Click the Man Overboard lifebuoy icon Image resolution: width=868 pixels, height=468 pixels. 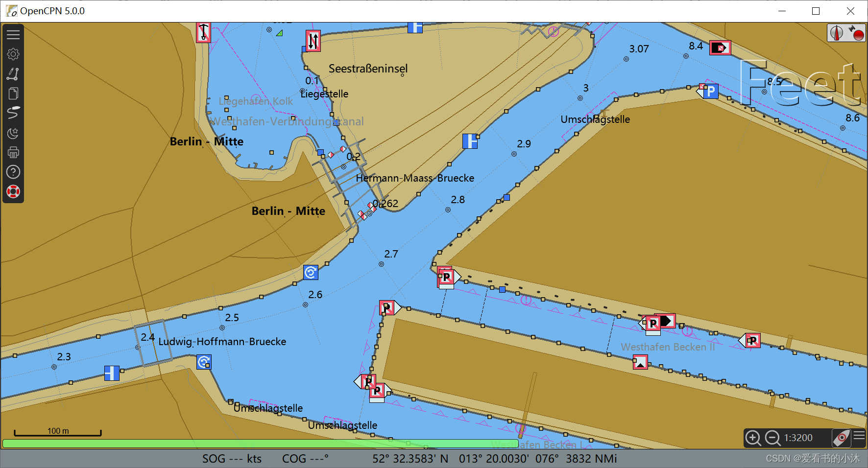(x=13, y=191)
